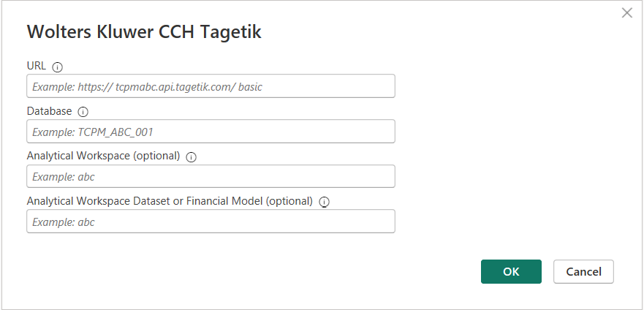Focus the Database text box
Image resolution: width=644 pixels, height=310 pixels.
(211, 132)
